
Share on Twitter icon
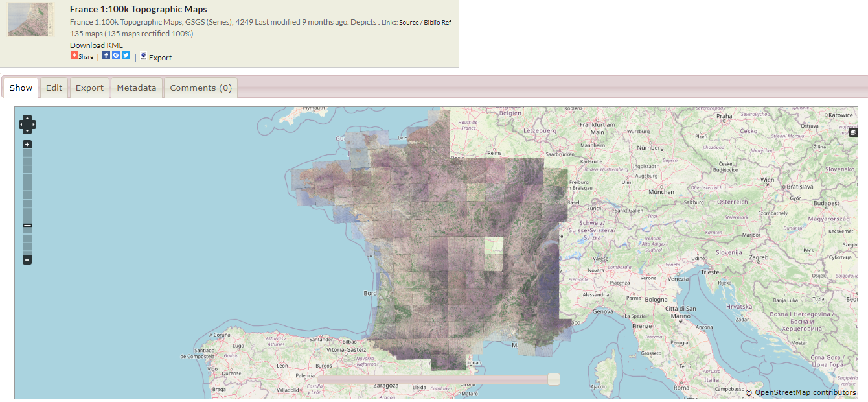click(126, 56)
